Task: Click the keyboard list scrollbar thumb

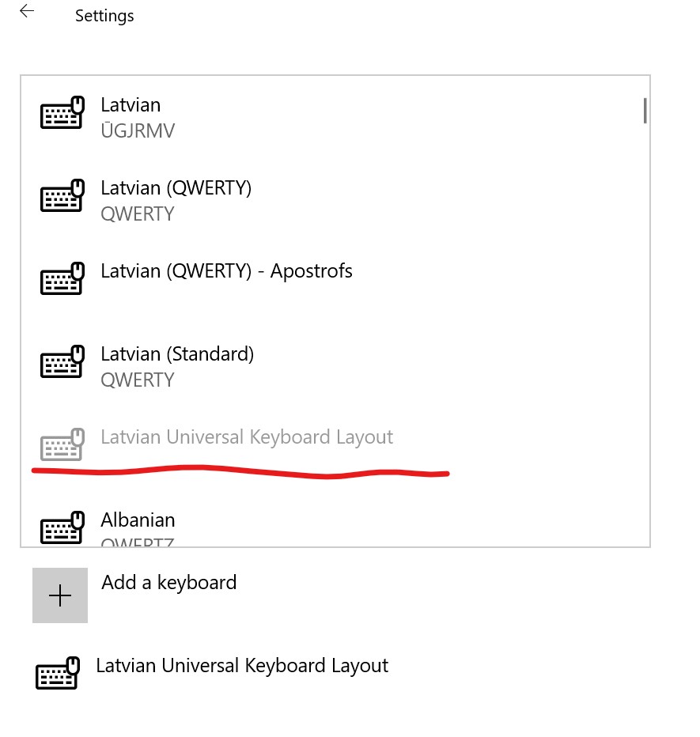Action: 645,111
